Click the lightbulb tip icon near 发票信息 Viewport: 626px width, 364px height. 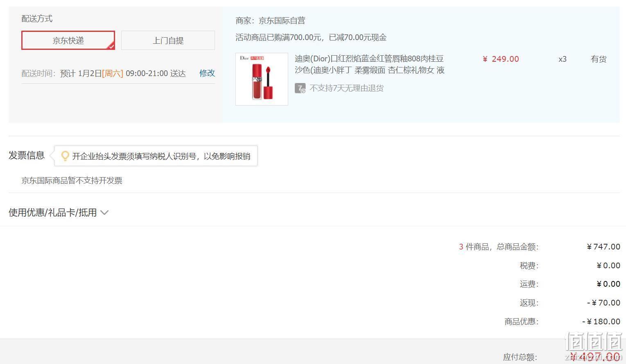click(65, 156)
